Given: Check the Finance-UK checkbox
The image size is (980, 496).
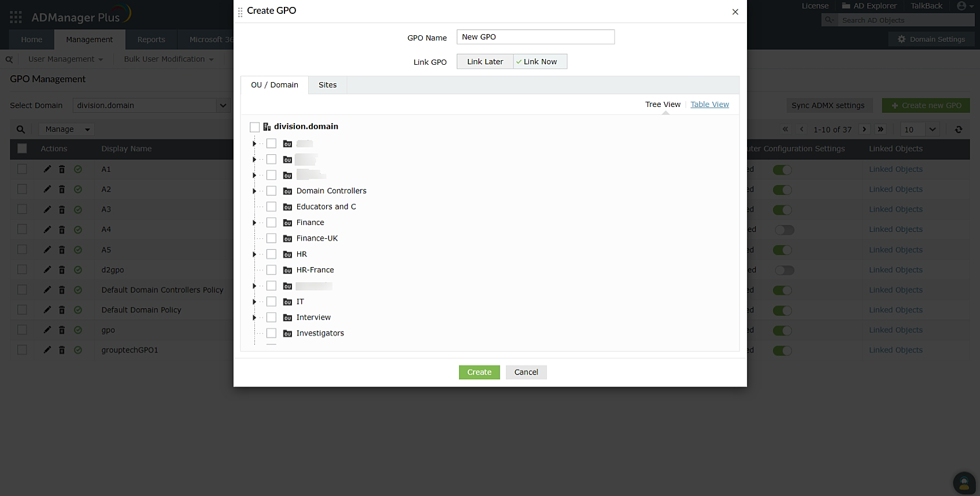Looking at the screenshot, I should tap(271, 238).
